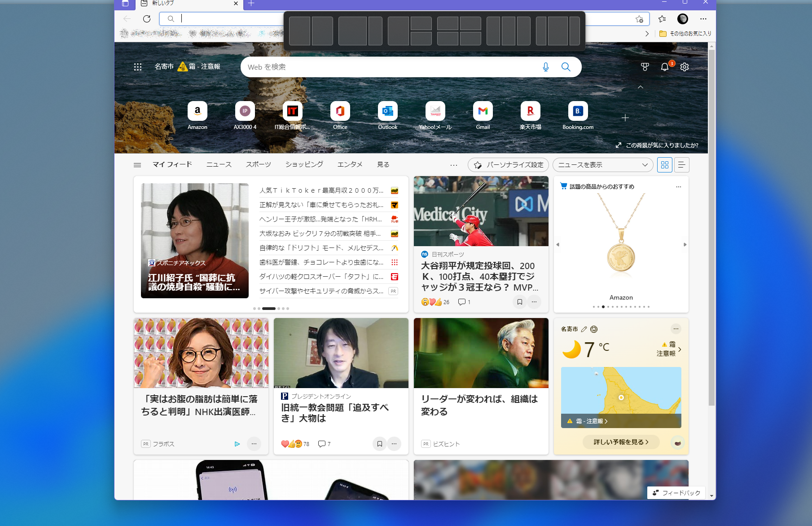Open the Amazon quick link
The height and width of the screenshot is (526, 812).
198,115
